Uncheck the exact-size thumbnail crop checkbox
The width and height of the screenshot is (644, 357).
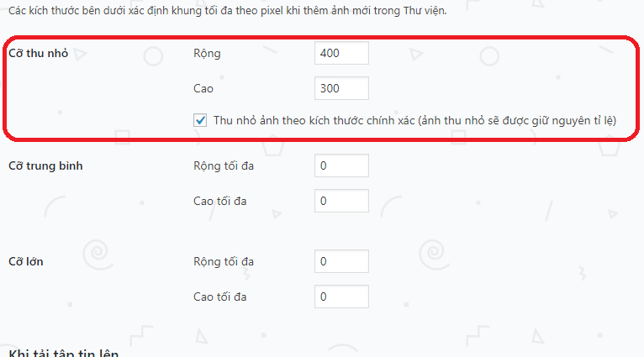click(x=201, y=120)
